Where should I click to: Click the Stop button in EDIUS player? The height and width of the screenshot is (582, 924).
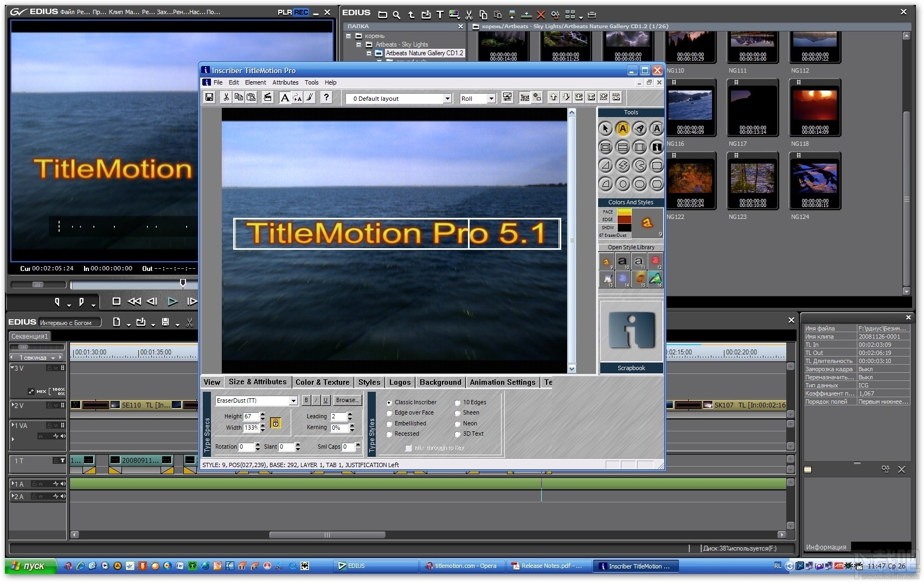[x=116, y=301]
